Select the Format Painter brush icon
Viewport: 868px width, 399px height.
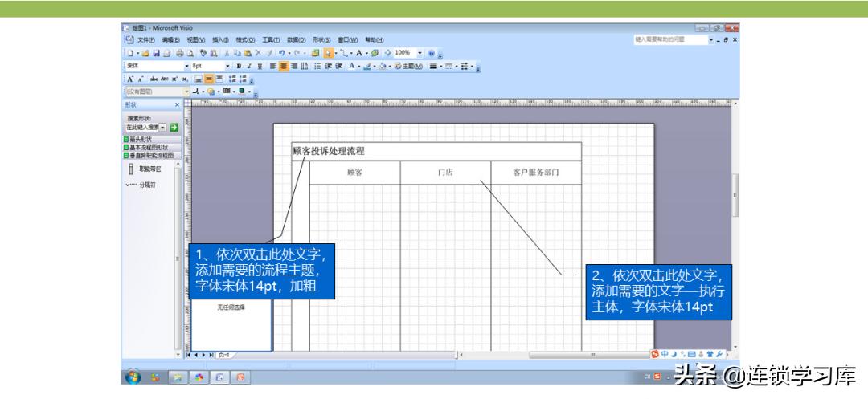pos(269,53)
